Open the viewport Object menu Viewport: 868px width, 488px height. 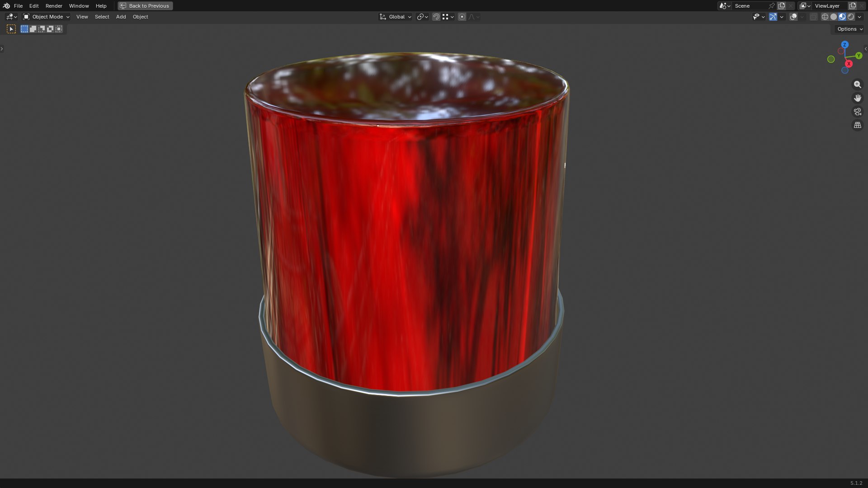pyautogui.click(x=140, y=17)
